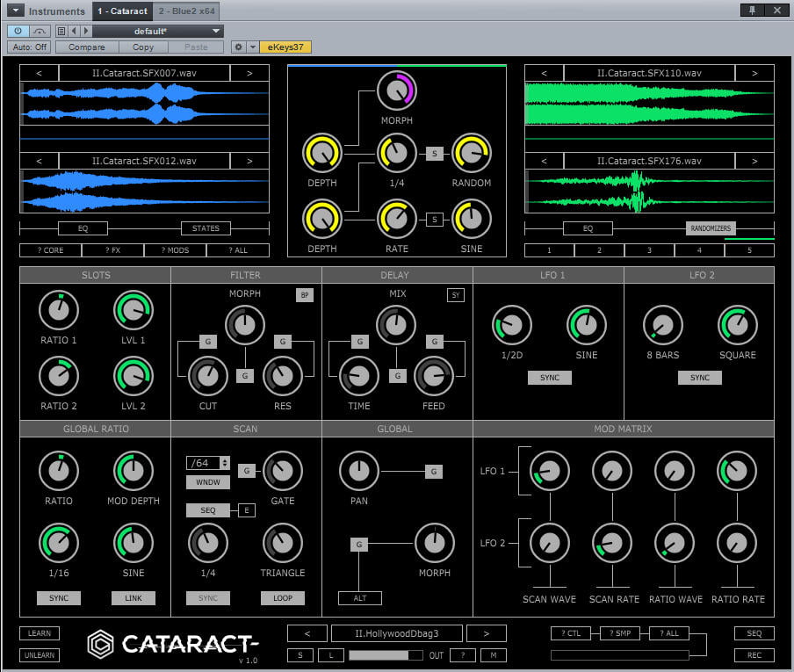This screenshot has height=672, width=794.
Task: Load previous sample before II.Cataract.SFX110.wav
Action: pos(545,73)
